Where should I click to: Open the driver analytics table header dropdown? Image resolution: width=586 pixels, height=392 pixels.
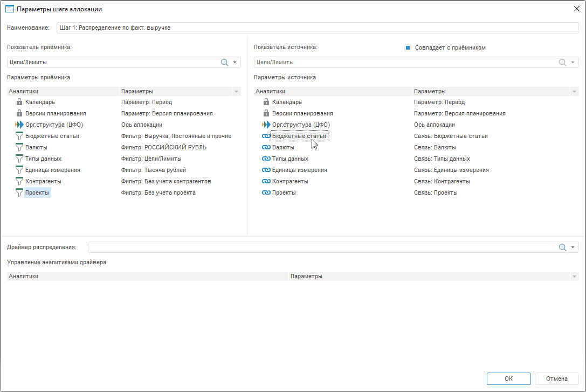point(574,277)
